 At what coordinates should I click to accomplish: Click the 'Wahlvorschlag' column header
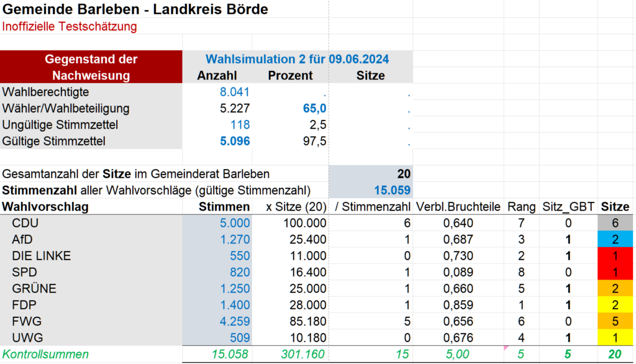(45, 207)
